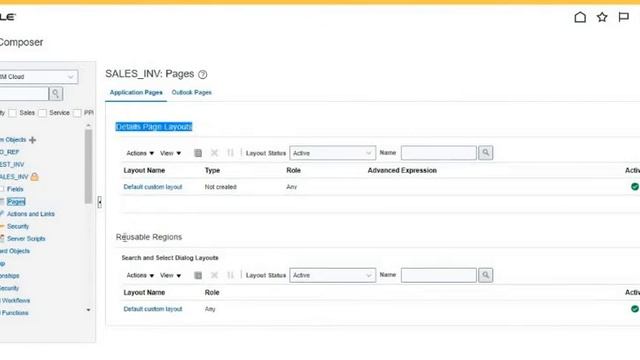Open the Functions link in sidebar
This screenshot has height=360, width=640.
click(x=14, y=313)
